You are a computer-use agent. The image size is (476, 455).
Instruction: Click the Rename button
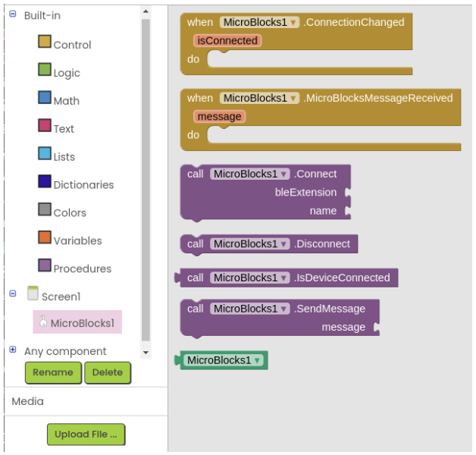click(53, 372)
